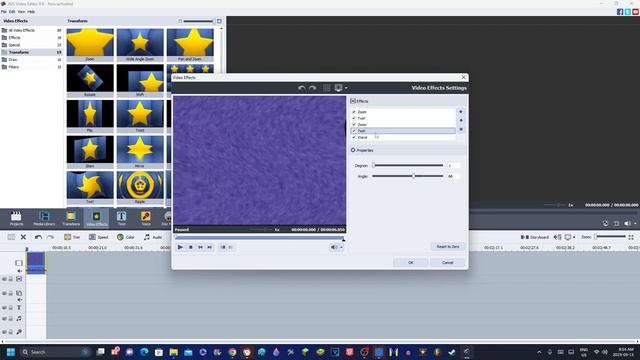The image size is (640, 360).
Task: Toggle visibility of overlay track
Action: [x=4, y=293]
